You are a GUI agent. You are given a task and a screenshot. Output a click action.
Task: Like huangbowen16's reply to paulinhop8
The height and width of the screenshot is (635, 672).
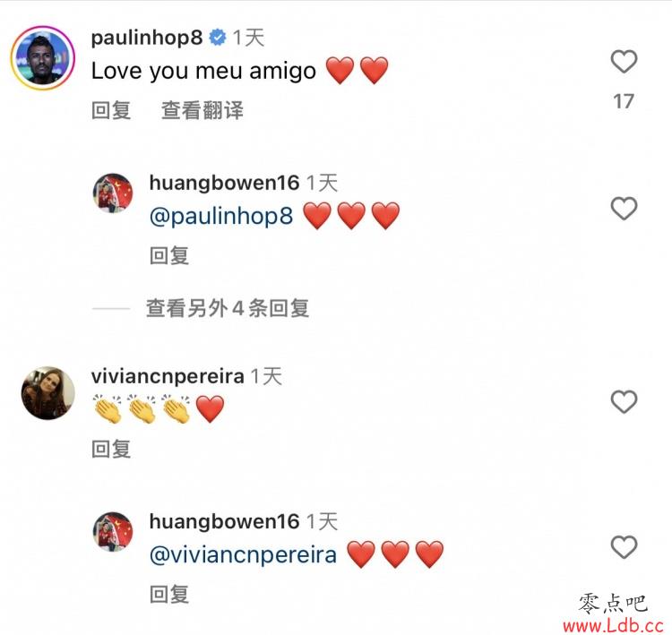pyautogui.click(x=624, y=209)
